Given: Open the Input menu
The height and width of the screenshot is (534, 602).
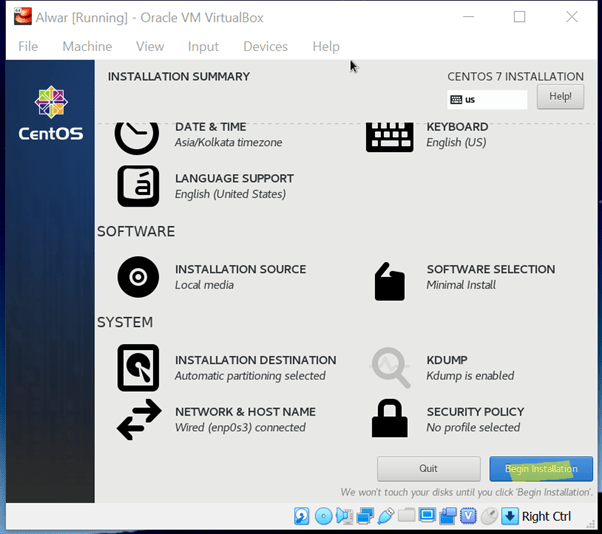Looking at the screenshot, I should point(203,46).
